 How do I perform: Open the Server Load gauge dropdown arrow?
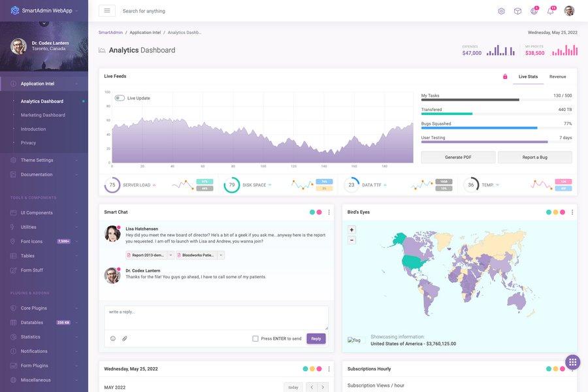click(x=153, y=184)
